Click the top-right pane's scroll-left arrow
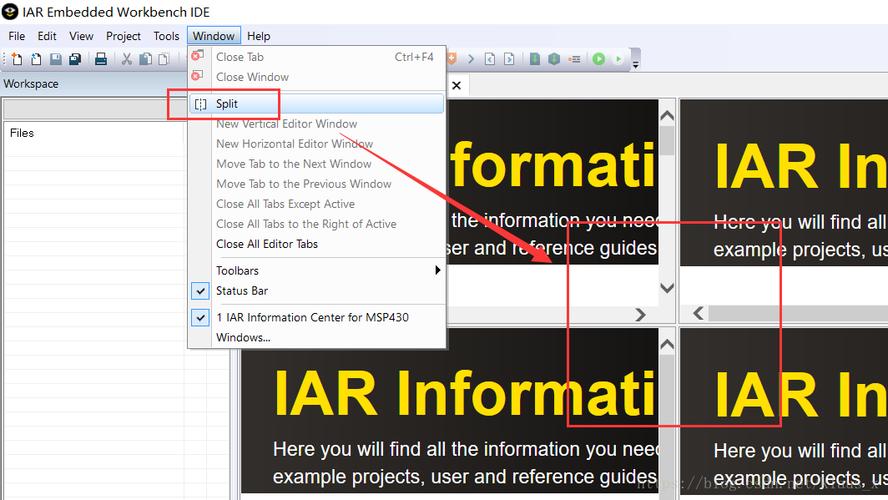Viewport: 888px width, 500px height. pos(698,313)
